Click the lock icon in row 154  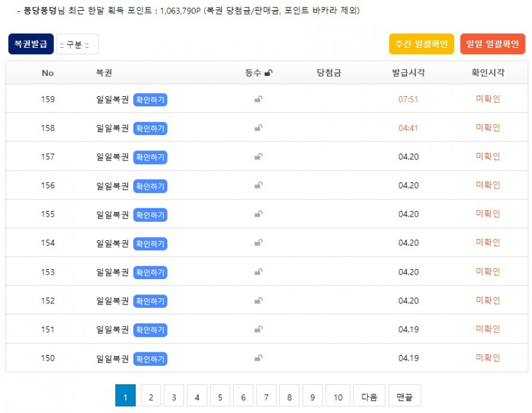[x=259, y=243]
